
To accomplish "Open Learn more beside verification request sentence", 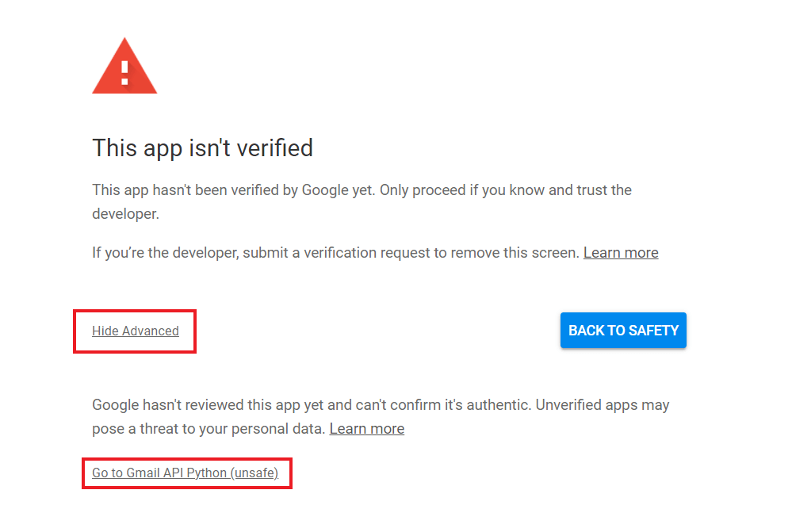I will (x=621, y=253).
